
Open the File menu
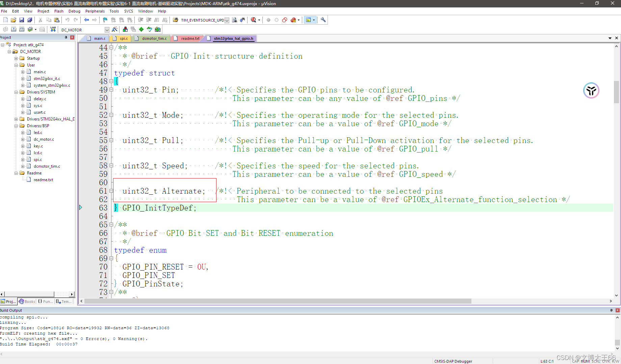[x=4, y=11]
